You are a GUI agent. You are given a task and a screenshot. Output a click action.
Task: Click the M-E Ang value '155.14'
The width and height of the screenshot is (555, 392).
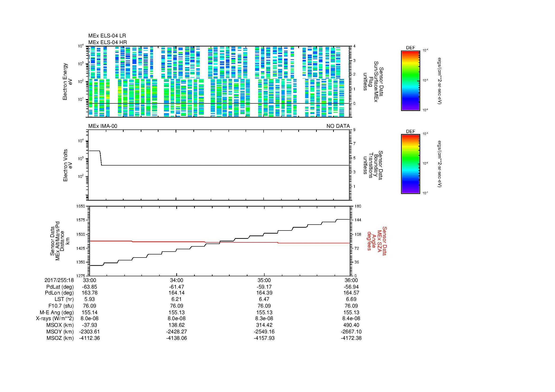[x=89, y=312]
